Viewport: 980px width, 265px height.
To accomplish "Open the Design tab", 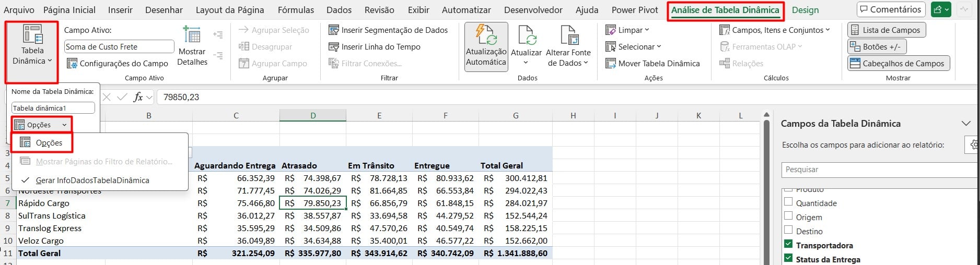I will [x=805, y=10].
